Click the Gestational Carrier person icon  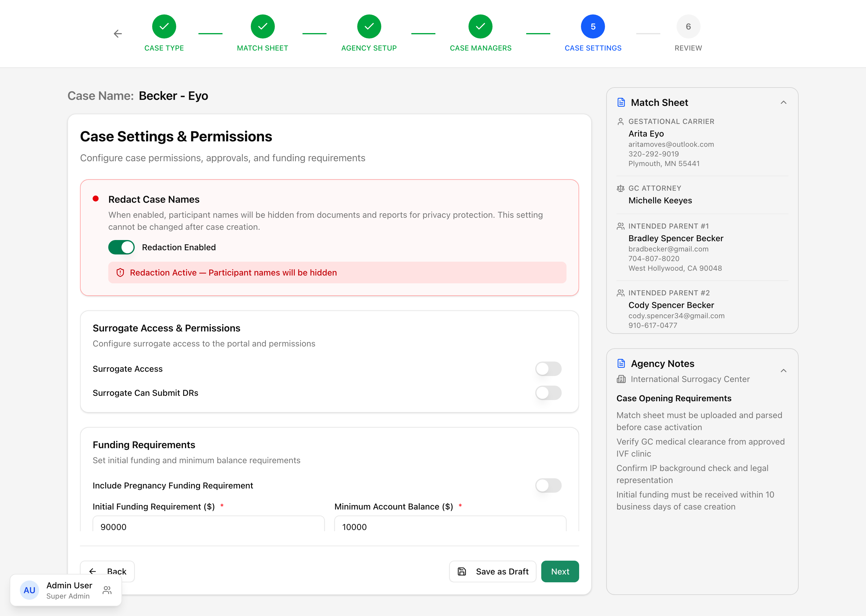tap(621, 122)
